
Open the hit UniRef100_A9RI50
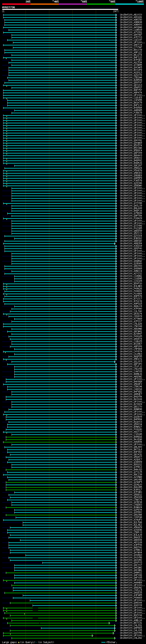pyautogui.click(x=131, y=20)
